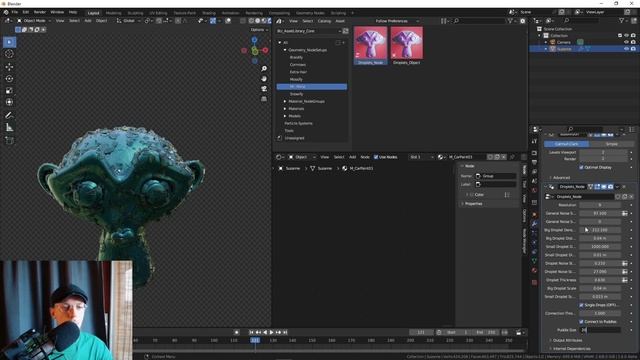Select the Unassigned catalog
640x360 pixels.
(294, 138)
